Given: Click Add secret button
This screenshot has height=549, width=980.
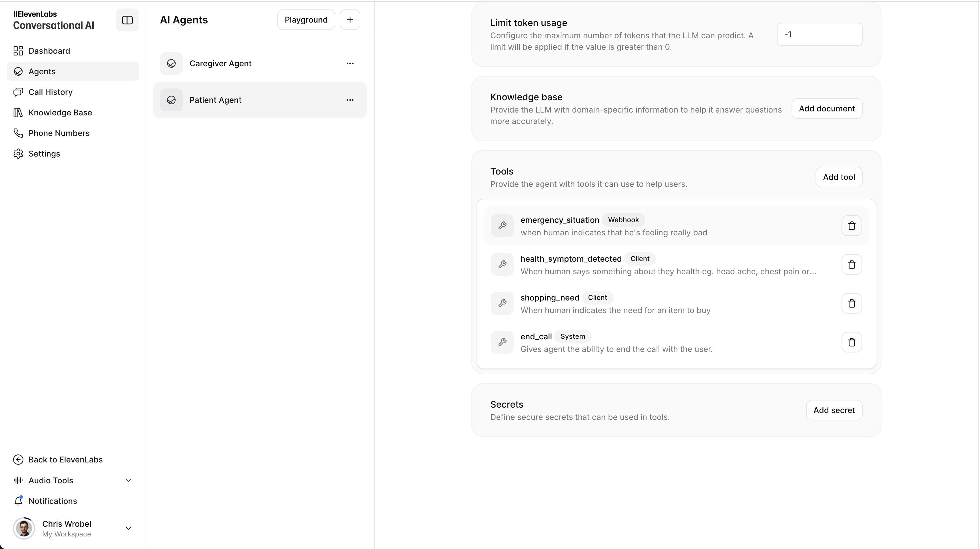Looking at the screenshot, I should pos(834,410).
